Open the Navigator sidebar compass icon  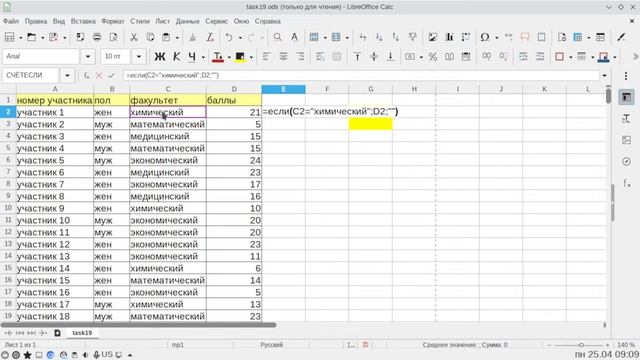click(627, 161)
